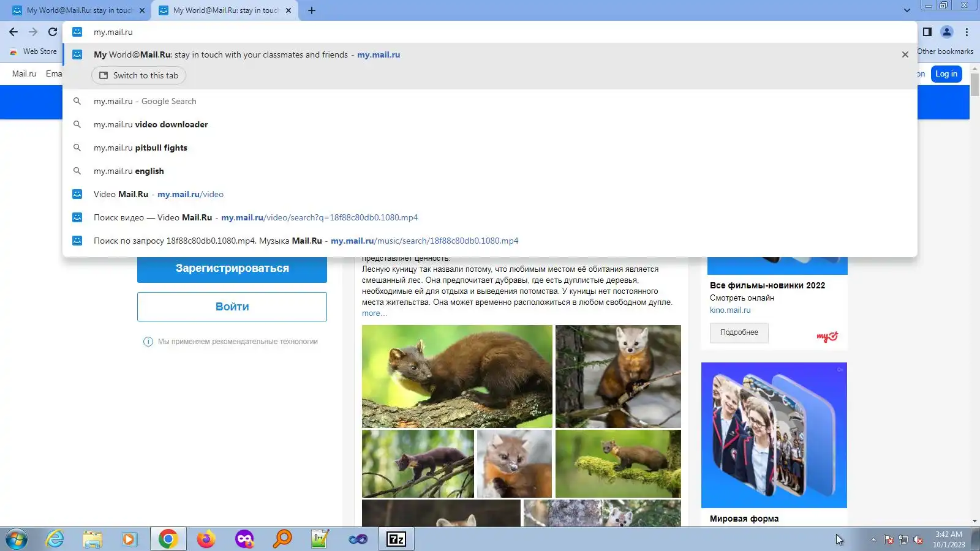Viewport: 980px width, 551px height.
Task: Open the blue infinity app in taskbar
Action: [358, 539]
